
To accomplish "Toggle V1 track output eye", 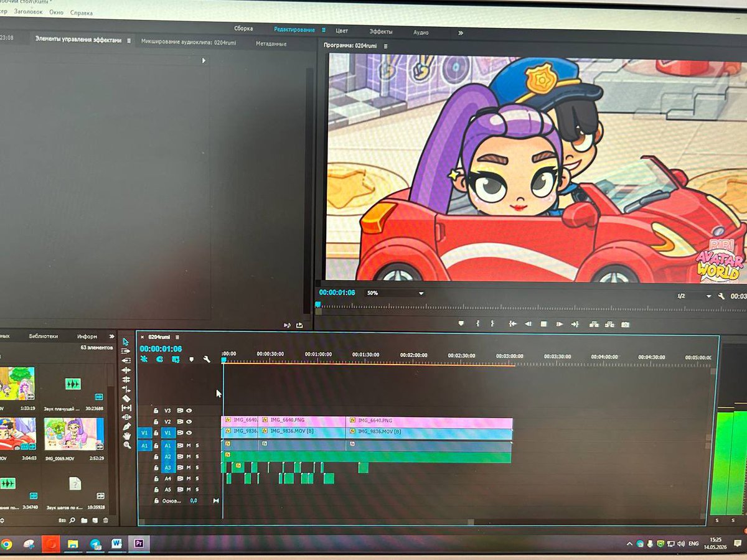I will (189, 433).
